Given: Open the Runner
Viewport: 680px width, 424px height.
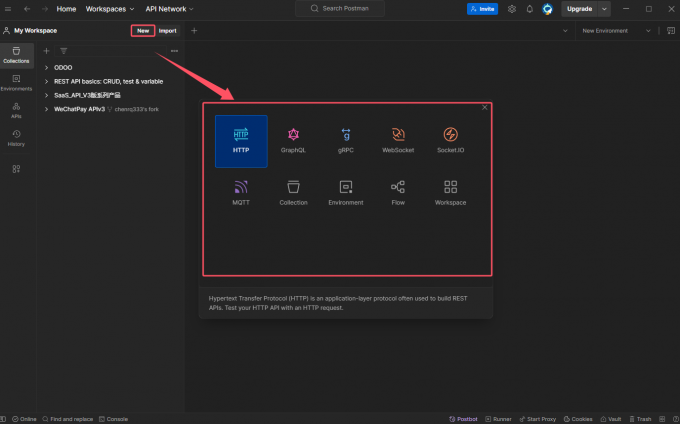Looking at the screenshot, I should [498, 419].
